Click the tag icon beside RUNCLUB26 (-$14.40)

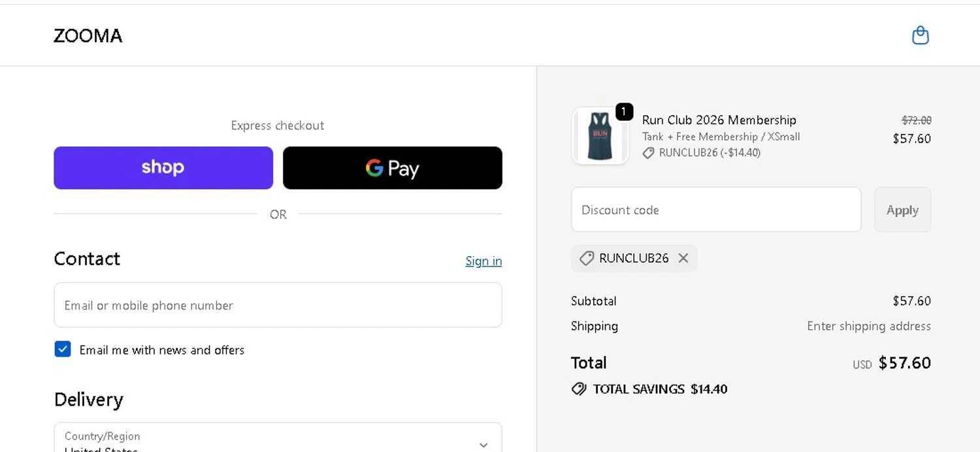click(x=648, y=153)
